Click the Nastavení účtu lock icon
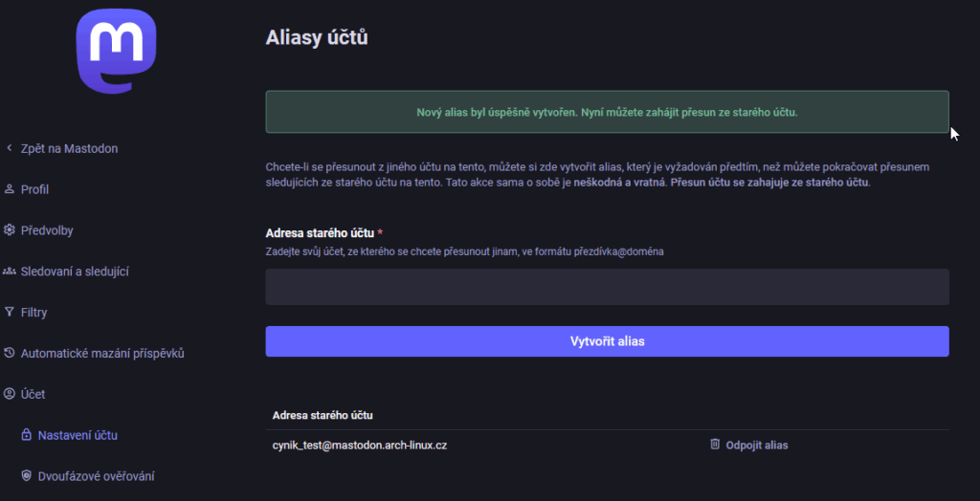The width and height of the screenshot is (980, 501). point(26,435)
